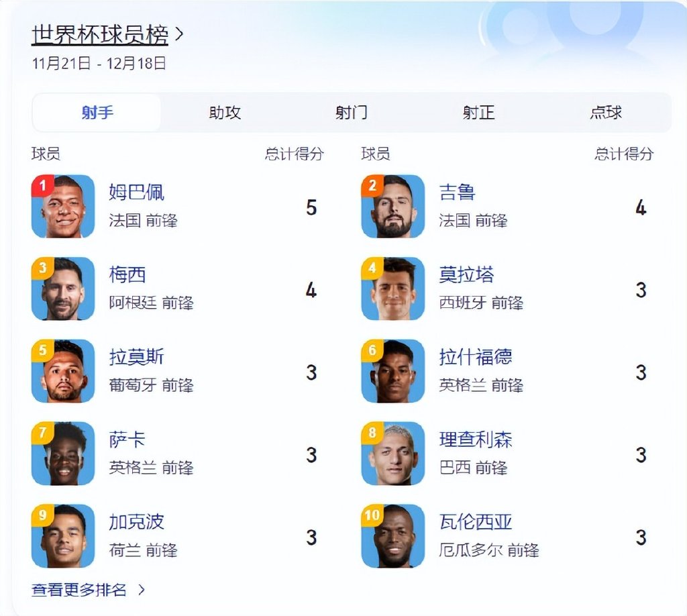This screenshot has height=616, width=687.
Task: Open the 瓦伦西亚 name link
Action: tap(476, 522)
